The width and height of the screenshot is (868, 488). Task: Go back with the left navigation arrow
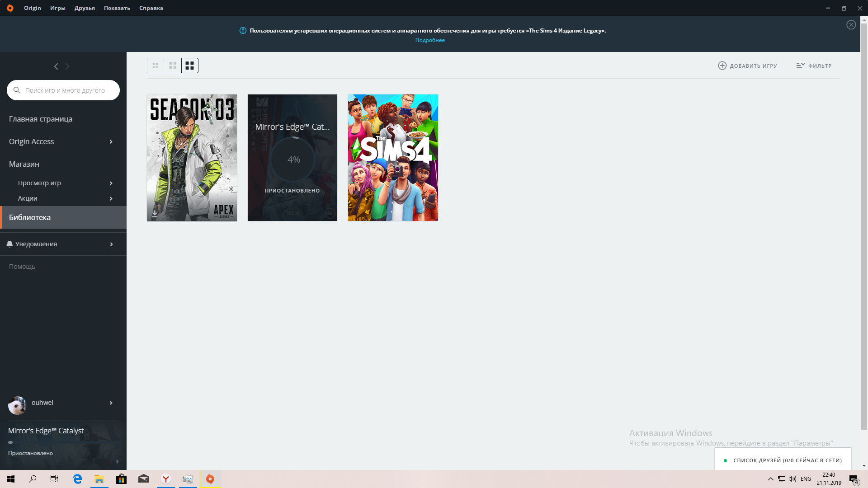point(56,66)
